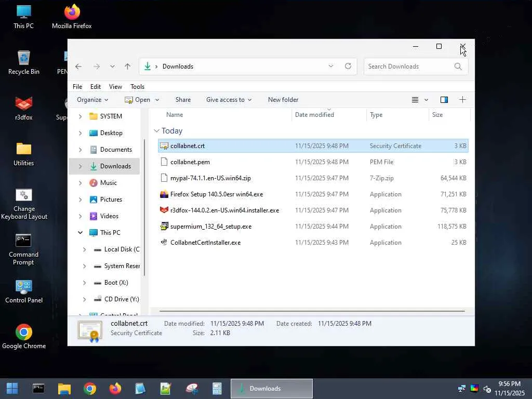Image resolution: width=532 pixels, height=399 pixels.
Task: Go back in Downloads explorer
Action: [x=78, y=66]
